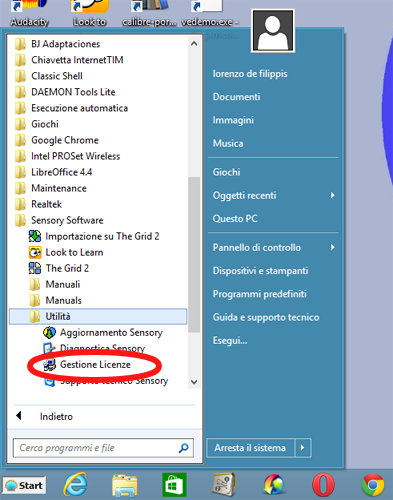Open the Esegui... dialog
393x500 pixels.
point(230,341)
